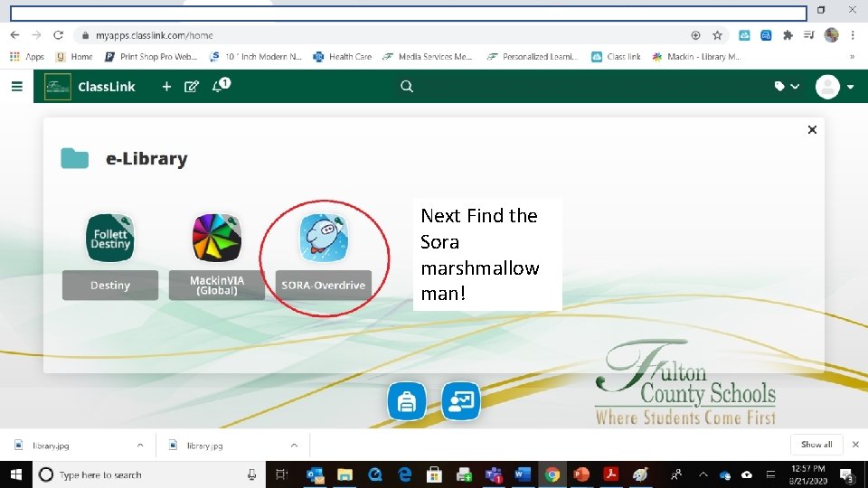Expand the user profile avatar menu
Screen dimensions: 868x488
point(835,87)
